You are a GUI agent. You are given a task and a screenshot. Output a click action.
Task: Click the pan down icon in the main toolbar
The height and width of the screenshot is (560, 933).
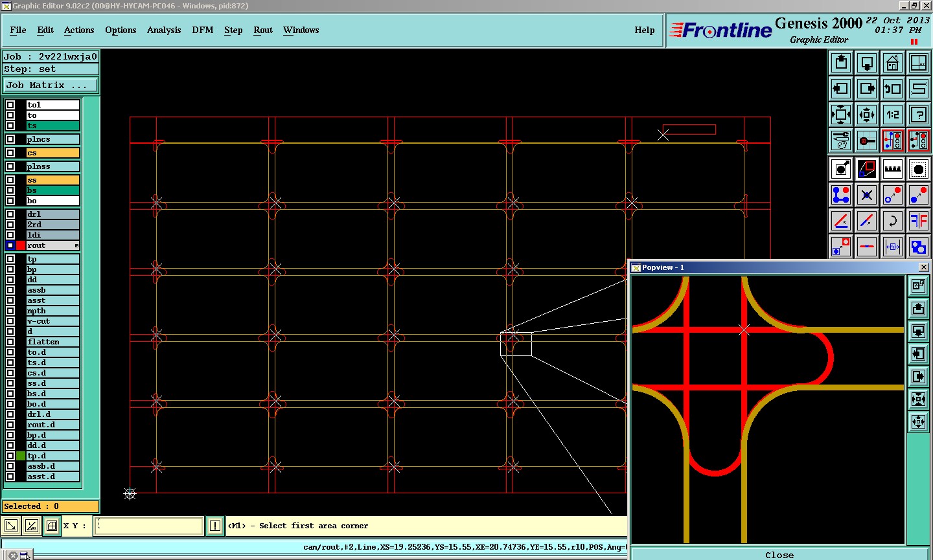867,63
